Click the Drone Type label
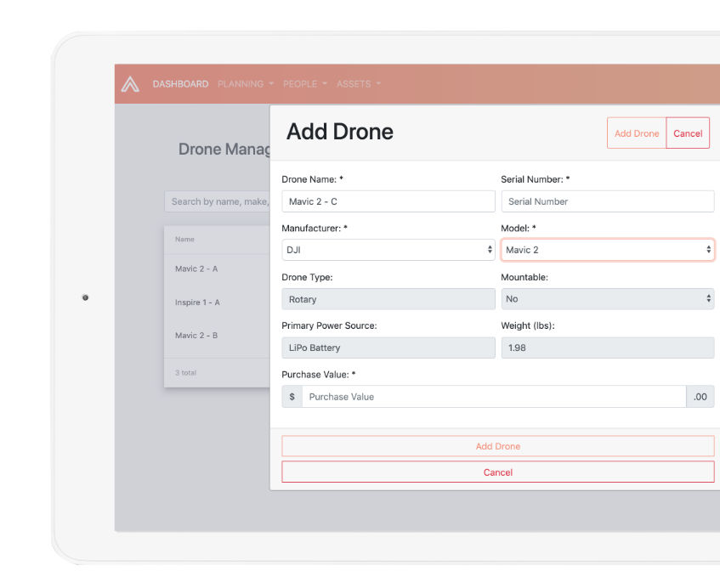Screen dimensions: 720x588 (x=307, y=277)
